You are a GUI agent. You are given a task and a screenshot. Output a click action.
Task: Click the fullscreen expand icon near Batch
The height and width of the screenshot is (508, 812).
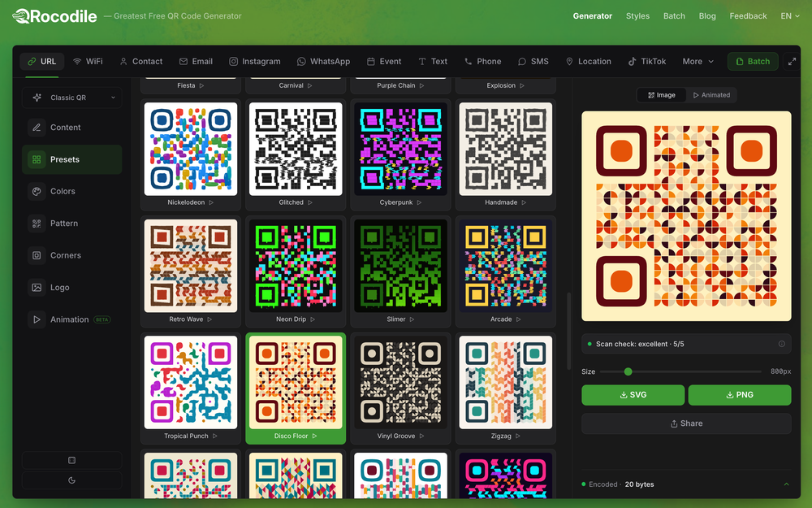pyautogui.click(x=792, y=62)
